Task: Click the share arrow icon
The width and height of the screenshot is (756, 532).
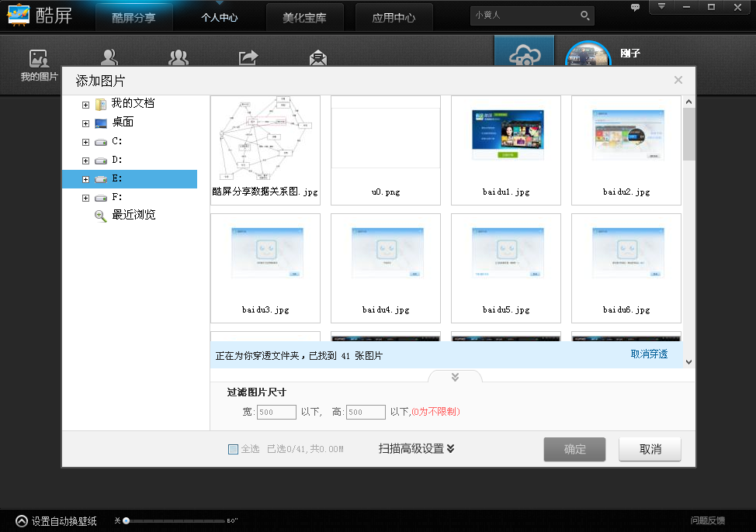Action: (x=248, y=57)
